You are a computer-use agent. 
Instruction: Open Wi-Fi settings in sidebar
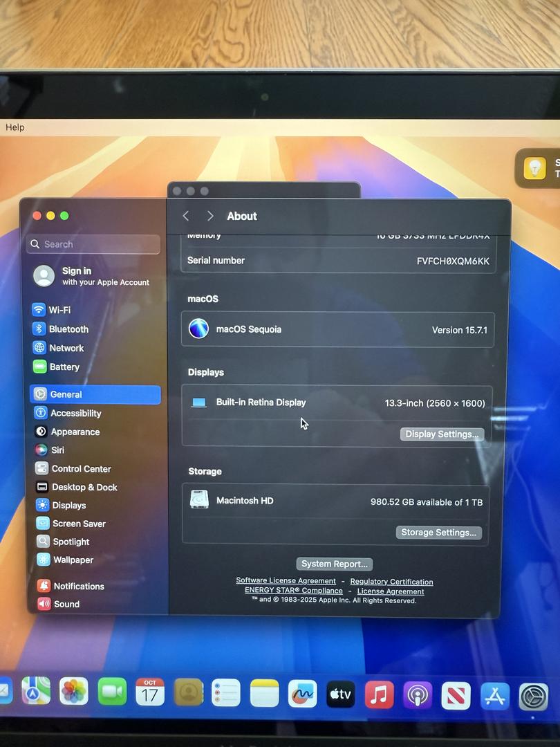pos(59,310)
